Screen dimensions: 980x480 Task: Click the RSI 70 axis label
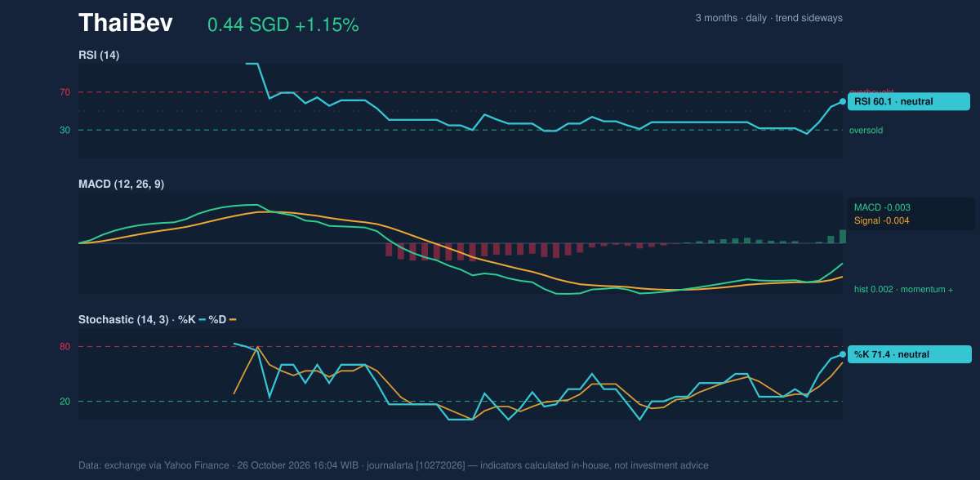click(65, 92)
